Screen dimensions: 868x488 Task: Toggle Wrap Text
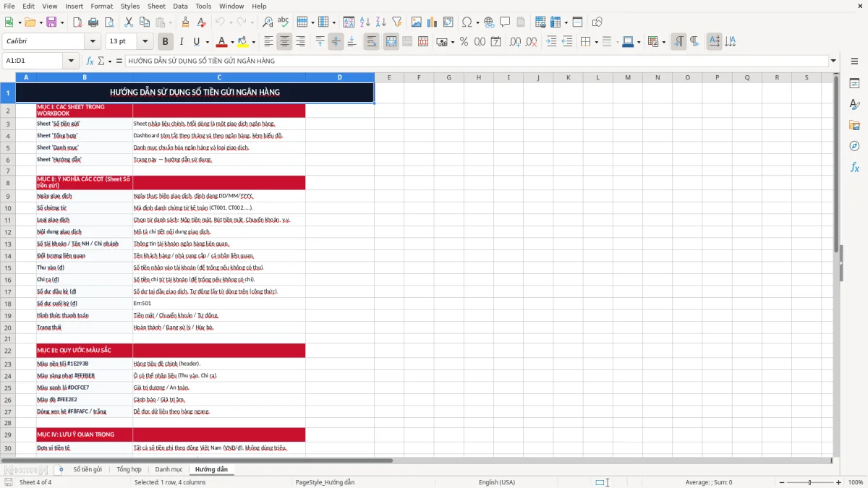[371, 42]
